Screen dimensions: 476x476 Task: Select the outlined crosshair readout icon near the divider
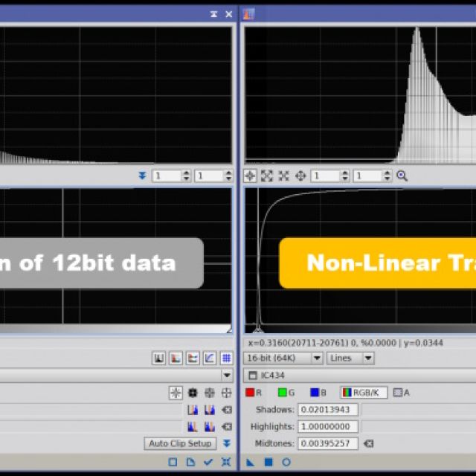pos(226,393)
